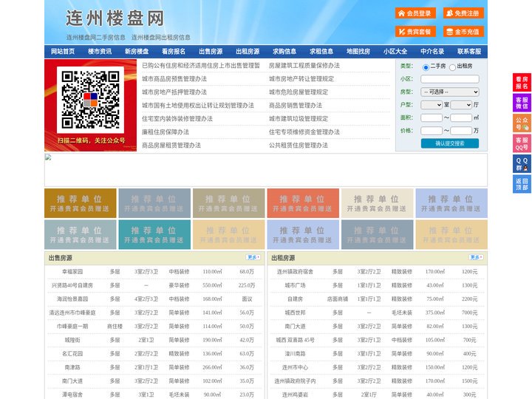Viewport: 532px width, 399px height.
Task: Open 城市商品房预售管理办法 link
Action: 174,79
